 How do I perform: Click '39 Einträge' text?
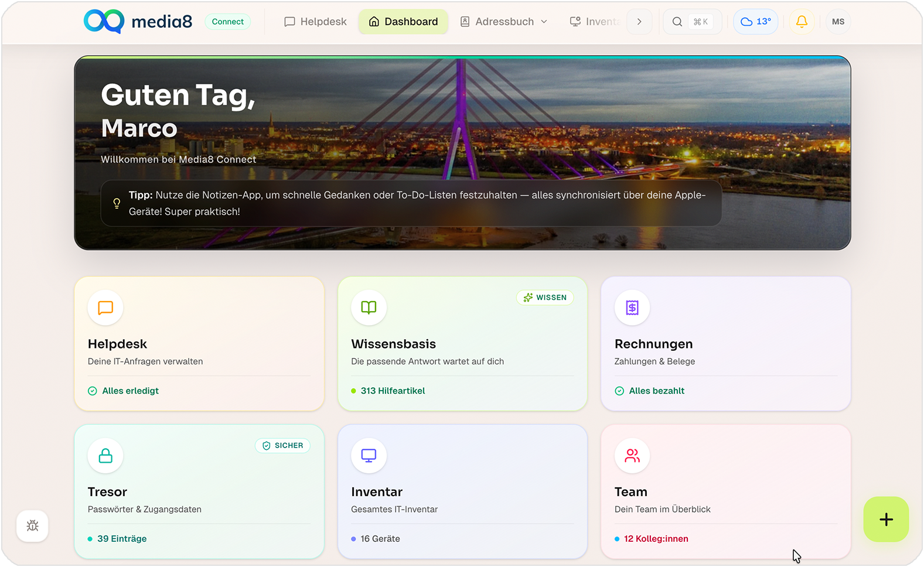click(x=122, y=539)
